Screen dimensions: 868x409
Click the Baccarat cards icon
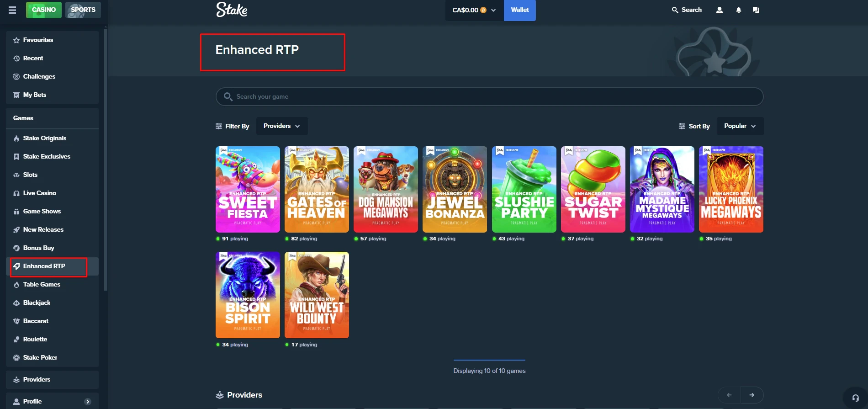pos(16,321)
